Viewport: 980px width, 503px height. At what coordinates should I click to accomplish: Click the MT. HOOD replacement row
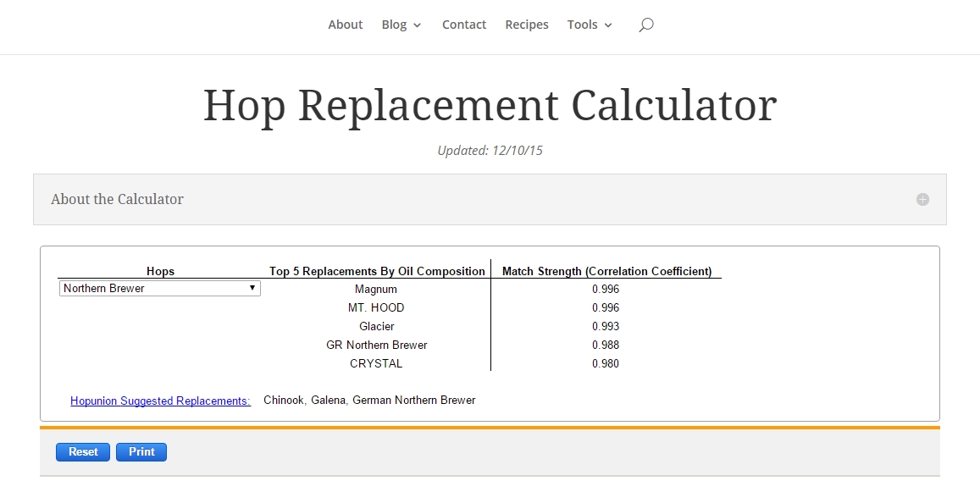pos(376,308)
